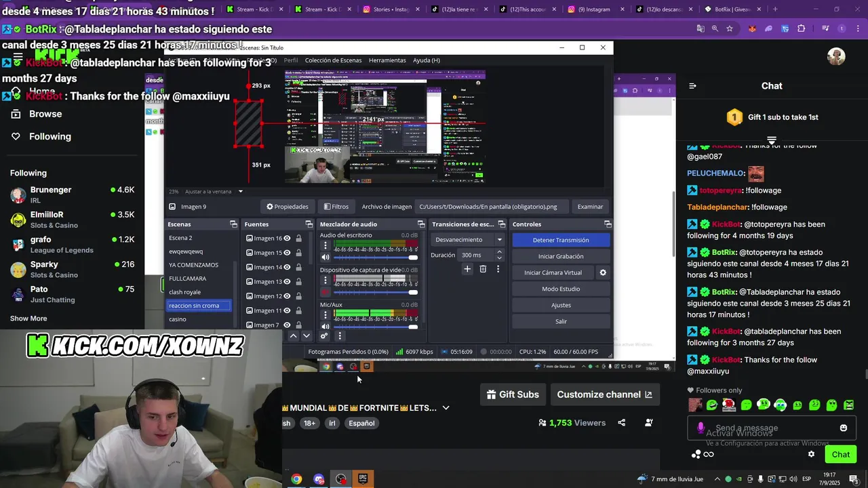Expand Show More in Following list

click(x=28, y=319)
